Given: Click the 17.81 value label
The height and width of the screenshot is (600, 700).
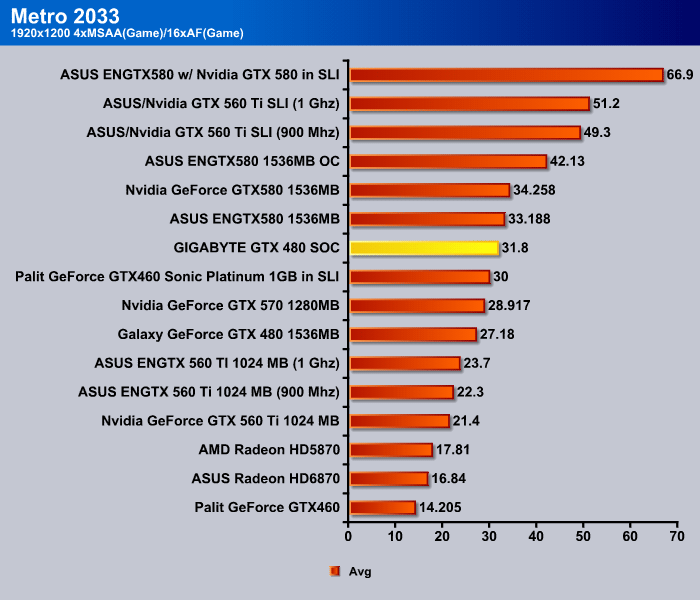Looking at the screenshot, I should point(453,450).
